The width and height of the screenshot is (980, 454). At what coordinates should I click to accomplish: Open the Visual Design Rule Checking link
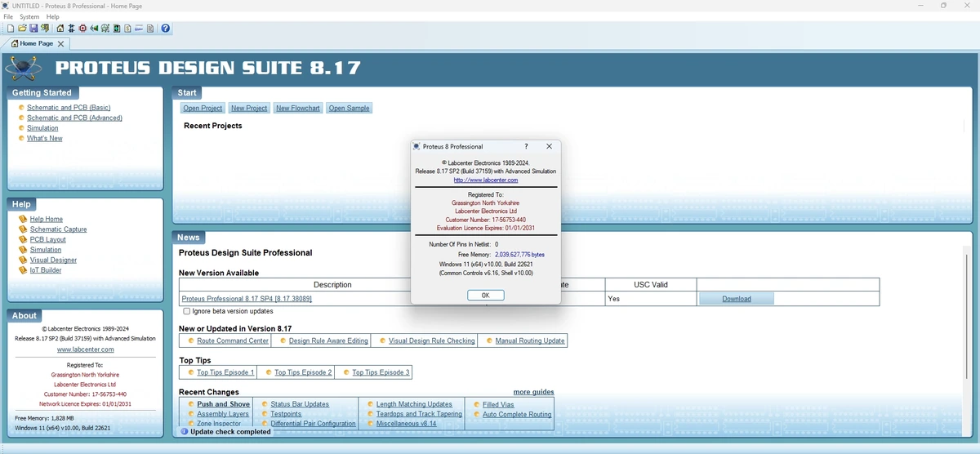point(431,340)
